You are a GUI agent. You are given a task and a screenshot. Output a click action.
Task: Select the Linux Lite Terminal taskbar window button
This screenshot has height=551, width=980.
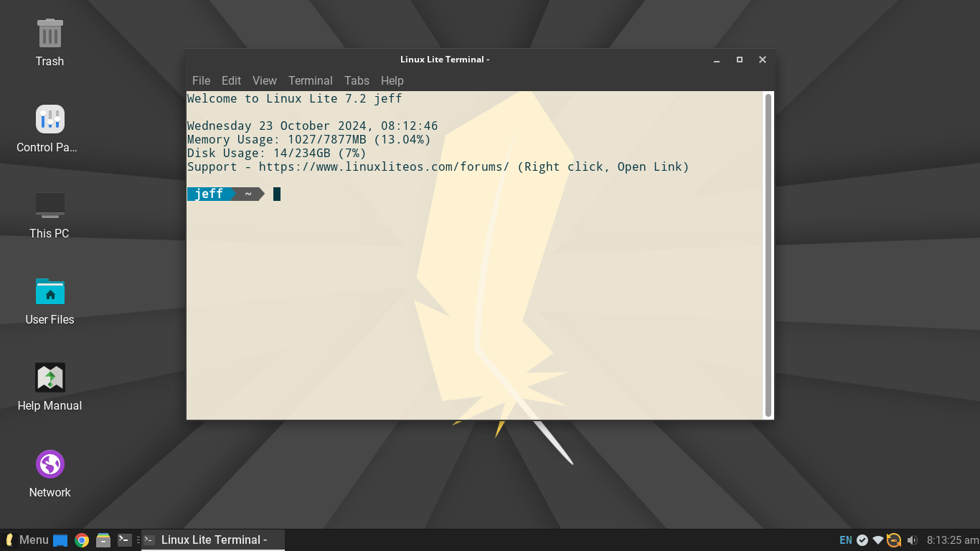(213, 540)
